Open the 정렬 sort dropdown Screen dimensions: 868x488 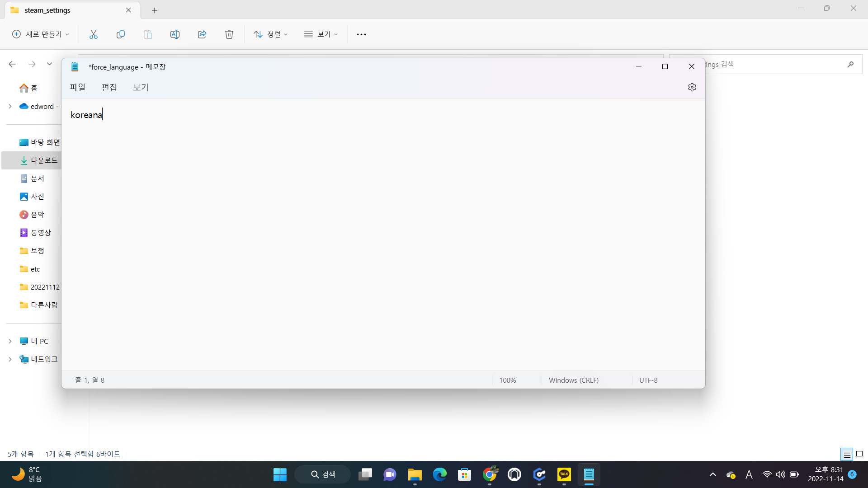pyautogui.click(x=270, y=34)
